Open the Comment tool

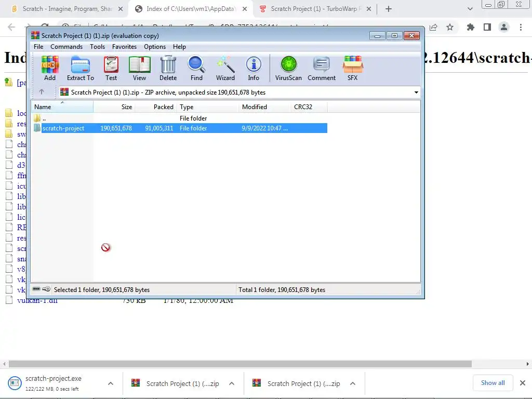click(x=321, y=68)
